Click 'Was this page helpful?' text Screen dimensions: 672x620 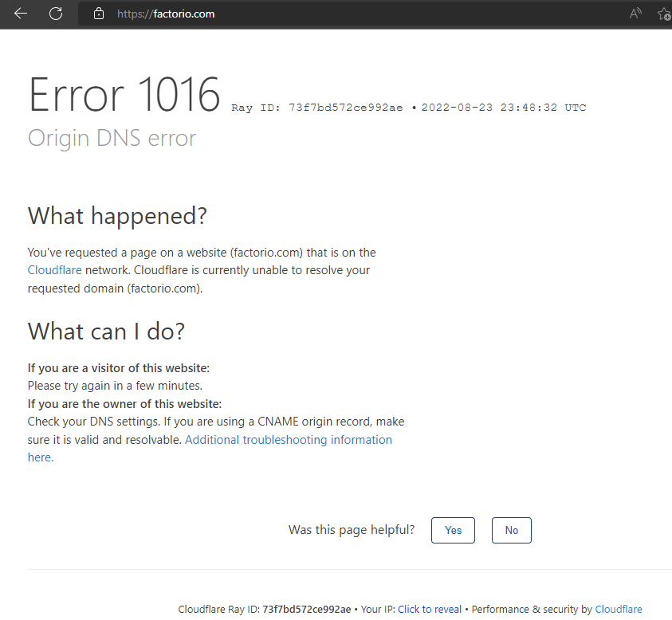352,530
